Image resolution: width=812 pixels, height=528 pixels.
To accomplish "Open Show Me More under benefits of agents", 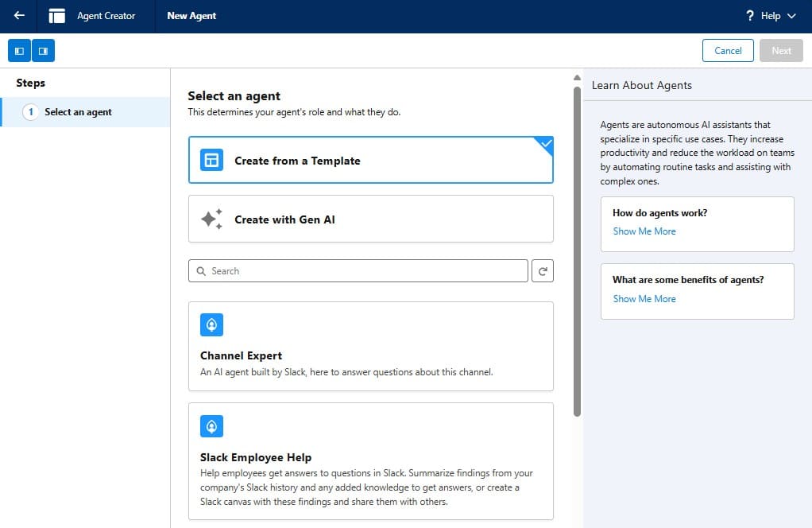I will pyautogui.click(x=644, y=299).
